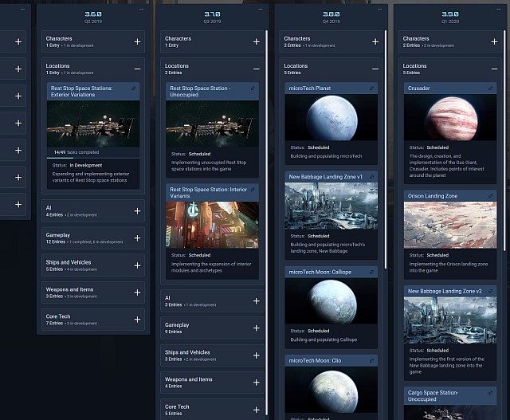This screenshot has height=420, width=510.
Task: Minimize the 3.9.0 release column
Action: 499,9
